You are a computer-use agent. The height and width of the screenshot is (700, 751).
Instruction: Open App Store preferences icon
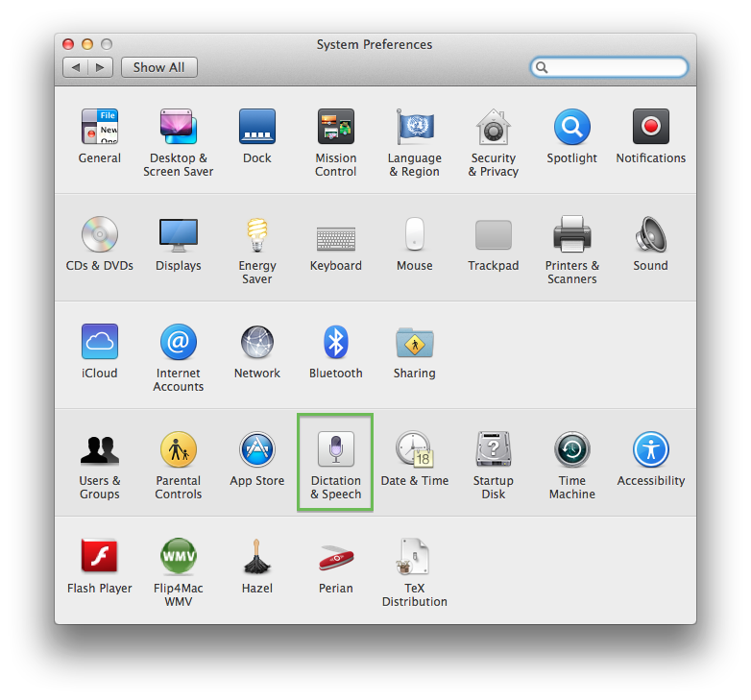[257, 449]
